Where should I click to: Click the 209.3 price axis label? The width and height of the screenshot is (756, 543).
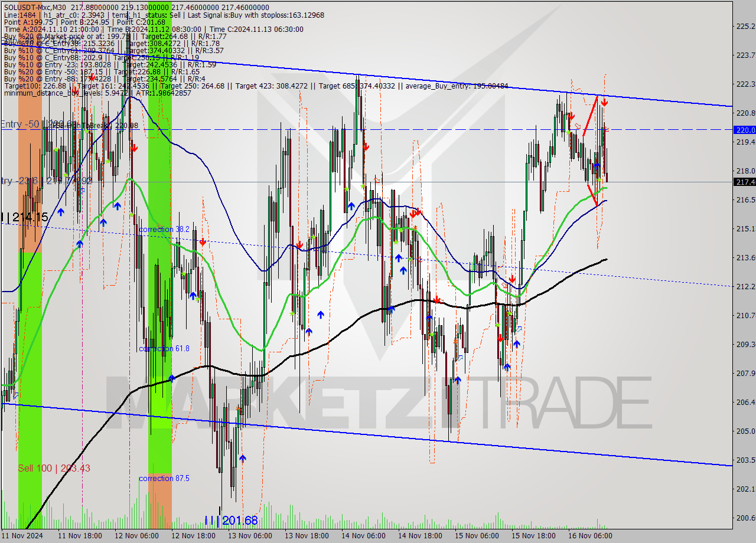tap(745, 344)
